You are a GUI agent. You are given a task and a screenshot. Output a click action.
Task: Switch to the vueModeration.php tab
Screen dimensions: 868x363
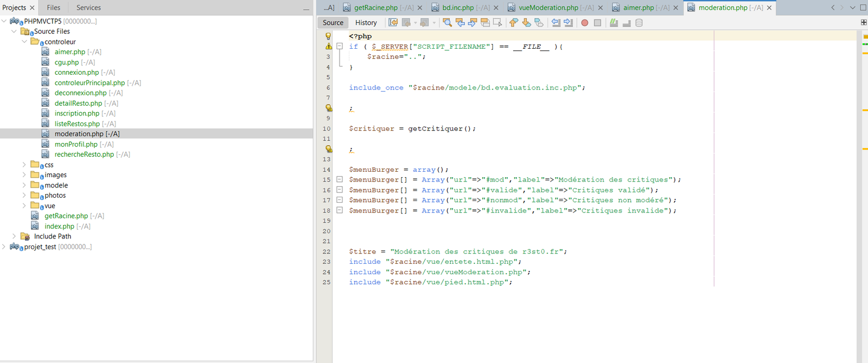tap(548, 8)
